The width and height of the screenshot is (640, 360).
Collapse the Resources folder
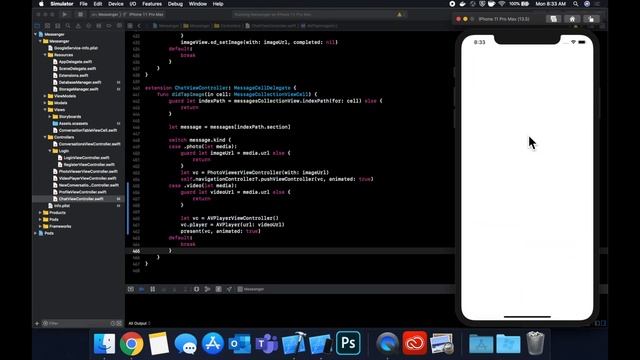[45, 55]
